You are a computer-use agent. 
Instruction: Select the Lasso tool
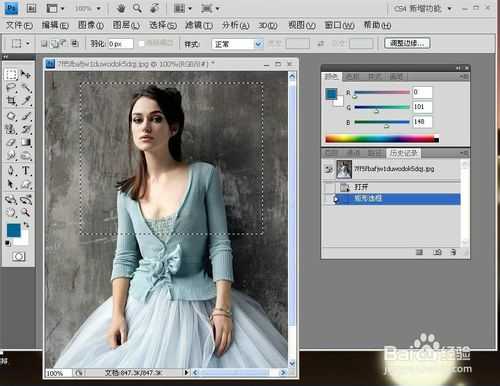pos(11,88)
